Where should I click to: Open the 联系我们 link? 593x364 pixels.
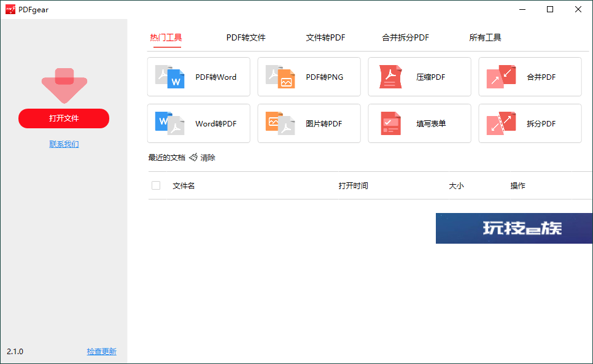tap(64, 144)
